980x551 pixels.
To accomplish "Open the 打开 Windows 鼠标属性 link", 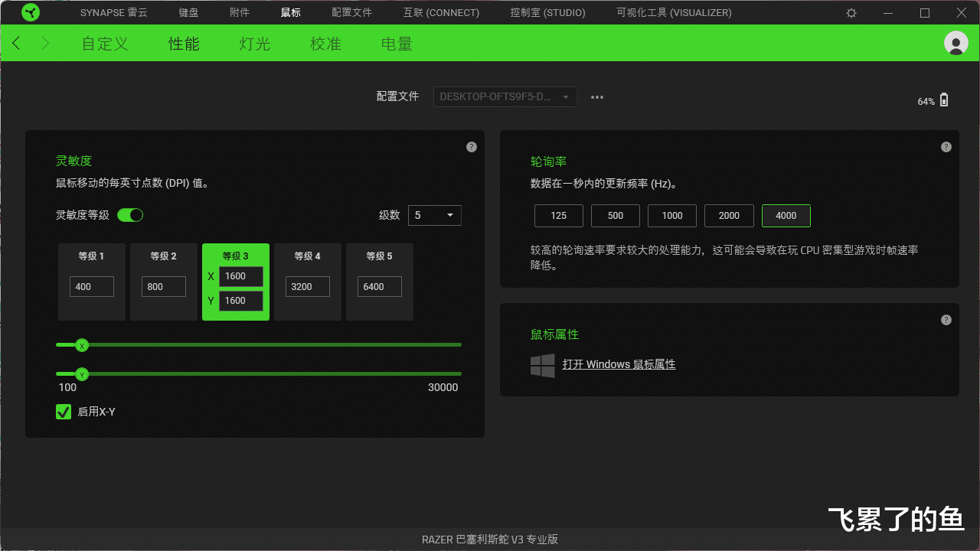I will click(619, 364).
